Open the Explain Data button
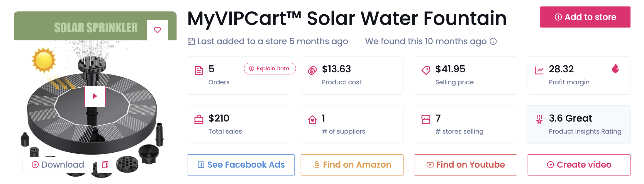644x184 pixels. (x=270, y=69)
